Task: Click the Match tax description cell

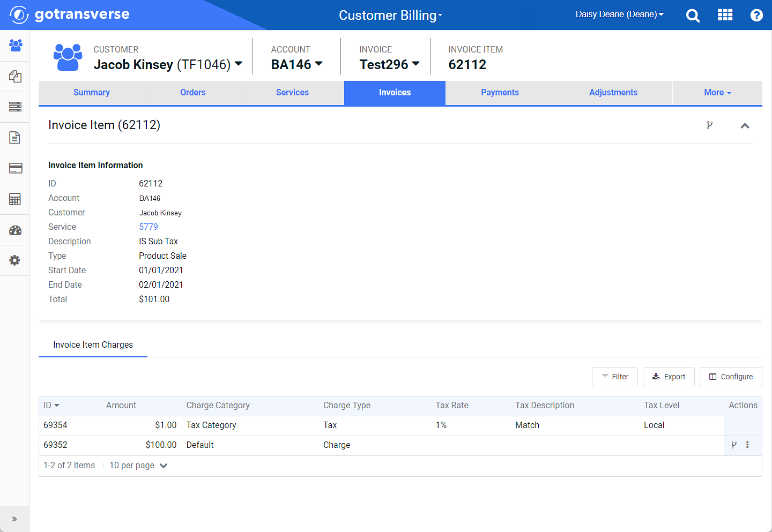Action: (x=527, y=425)
